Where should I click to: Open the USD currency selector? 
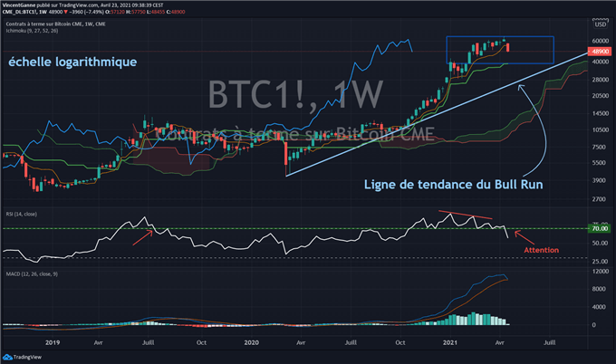tap(601, 24)
